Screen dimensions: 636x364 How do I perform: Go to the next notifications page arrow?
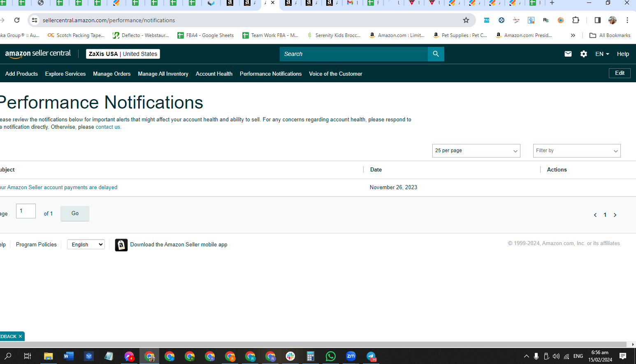click(x=615, y=215)
